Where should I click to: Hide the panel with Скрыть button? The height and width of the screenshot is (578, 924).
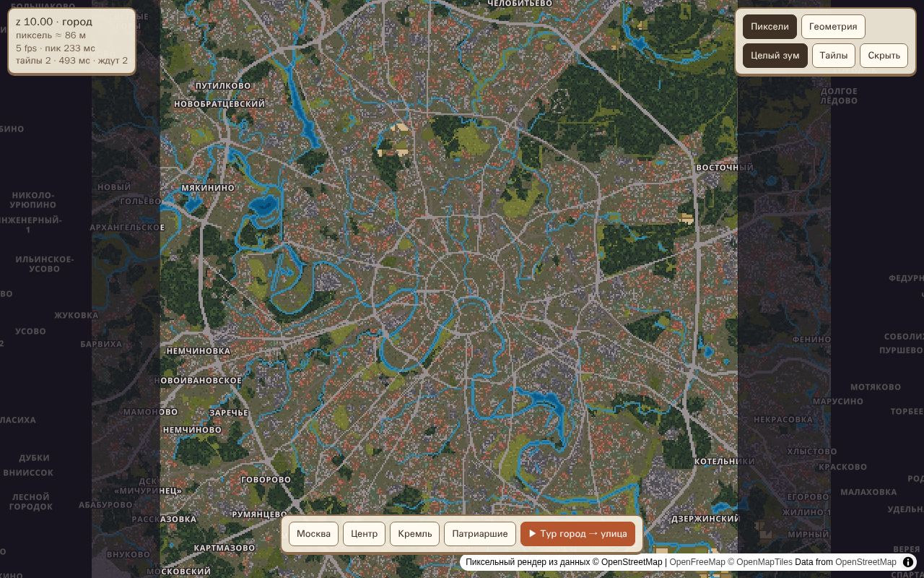tap(884, 56)
